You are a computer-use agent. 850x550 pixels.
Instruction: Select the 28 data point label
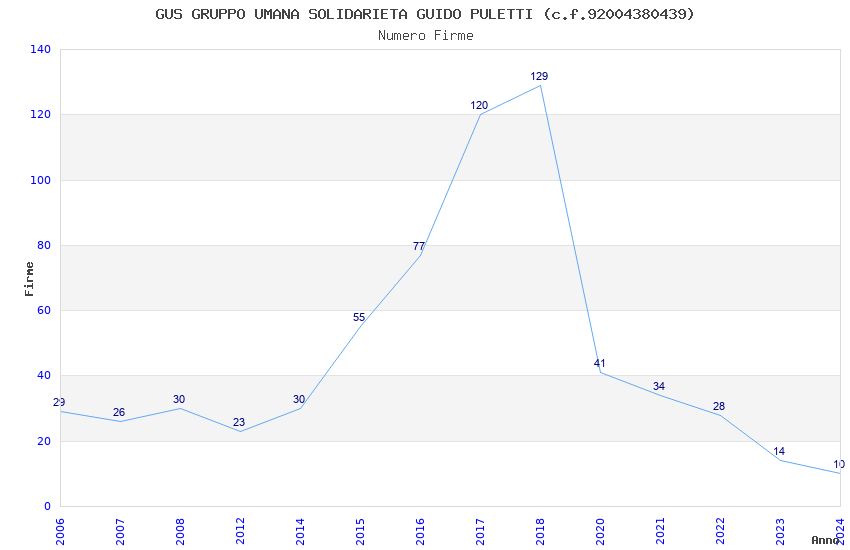click(719, 406)
